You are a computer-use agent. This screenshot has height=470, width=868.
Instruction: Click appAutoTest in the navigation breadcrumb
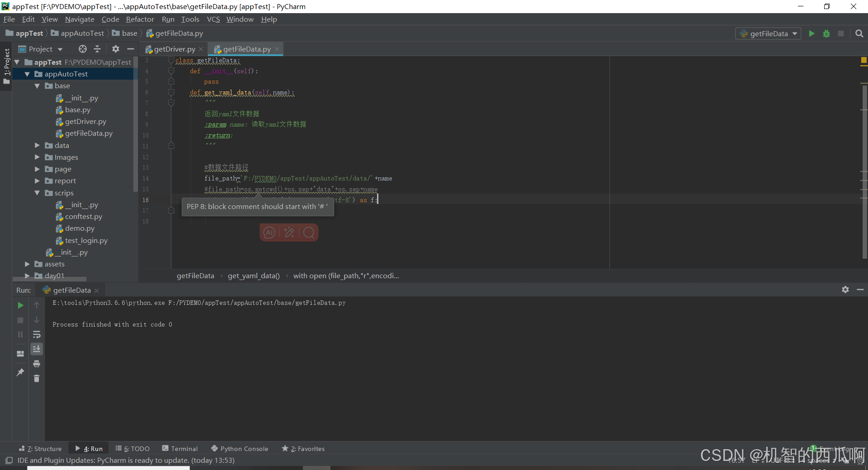(82, 33)
